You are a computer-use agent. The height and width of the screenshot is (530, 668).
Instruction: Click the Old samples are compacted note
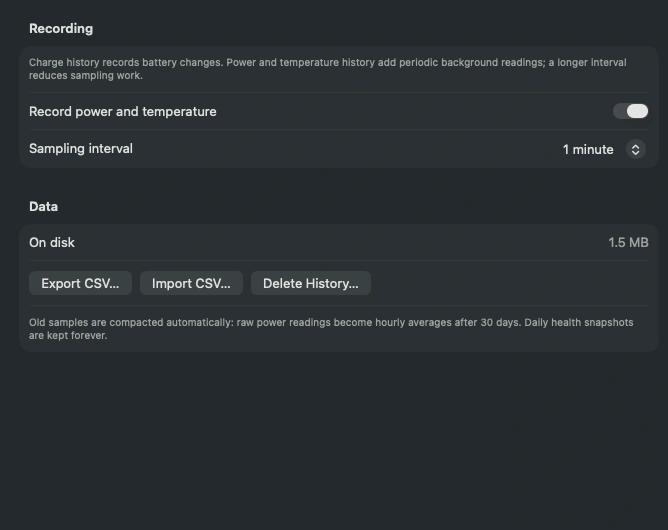click(331, 329)
